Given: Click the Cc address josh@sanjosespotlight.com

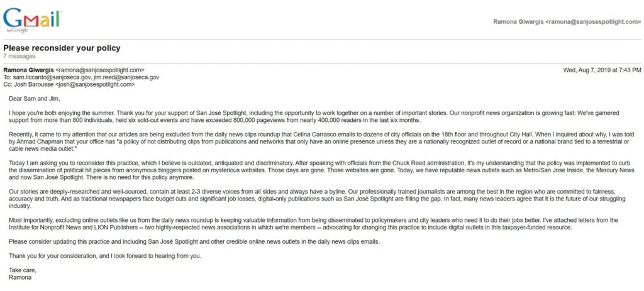Looking at the screenshot, I should [x=95, y=85].
